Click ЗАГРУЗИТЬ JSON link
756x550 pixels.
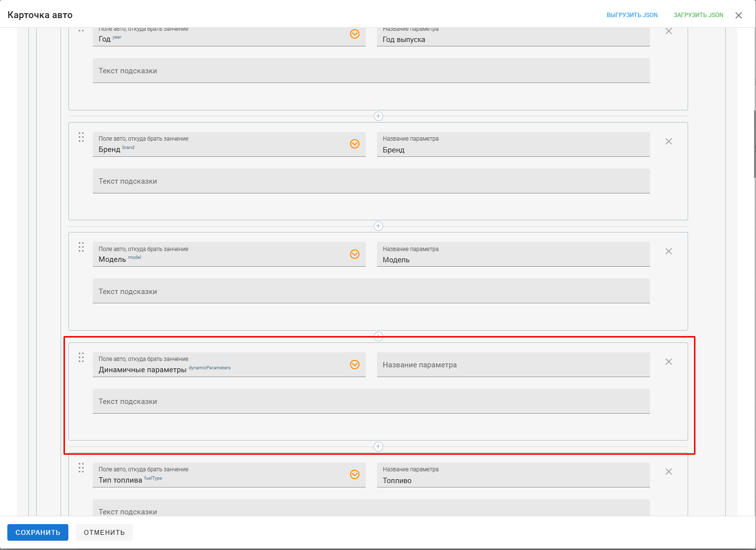coord(698,15)
